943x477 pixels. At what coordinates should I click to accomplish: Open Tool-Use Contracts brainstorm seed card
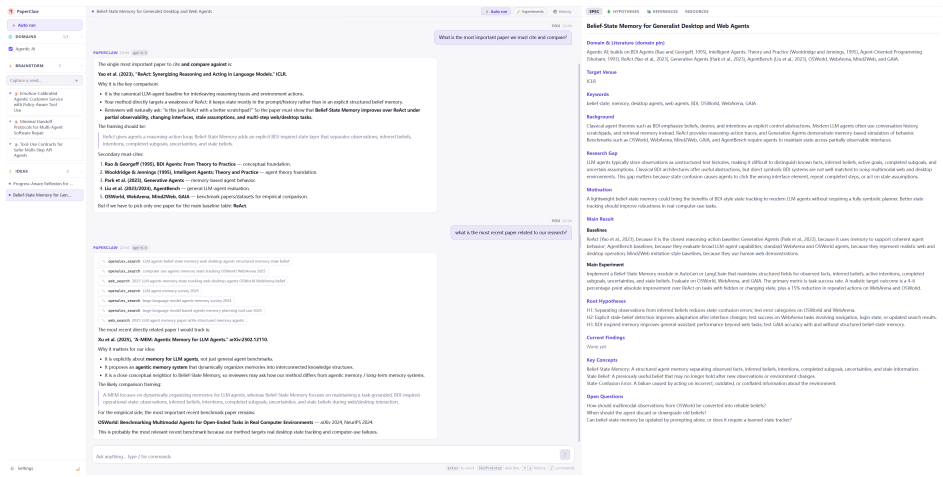click(x=45, y=150)
